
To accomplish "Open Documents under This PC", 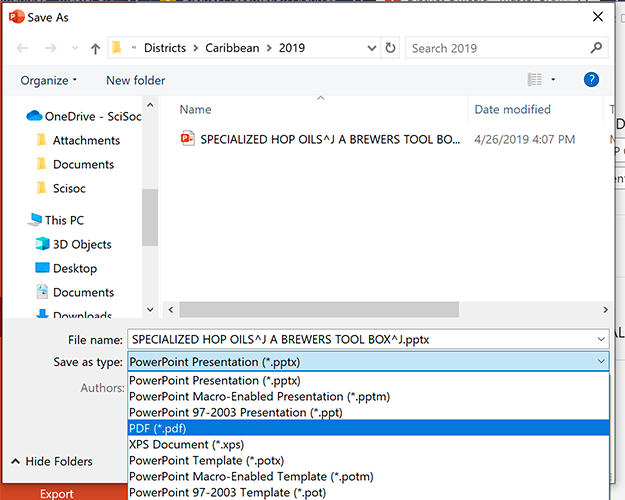I will click(75, 292).
